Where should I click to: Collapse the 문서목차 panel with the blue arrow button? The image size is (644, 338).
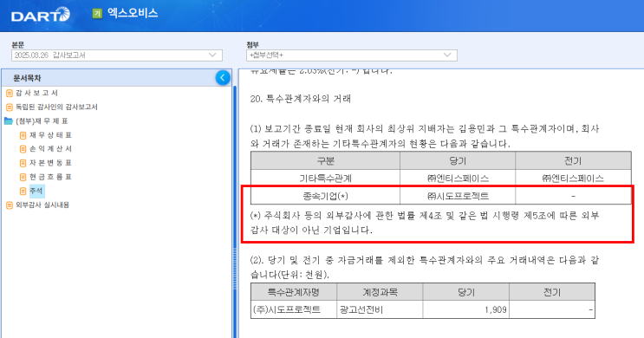tap(223, 78)
